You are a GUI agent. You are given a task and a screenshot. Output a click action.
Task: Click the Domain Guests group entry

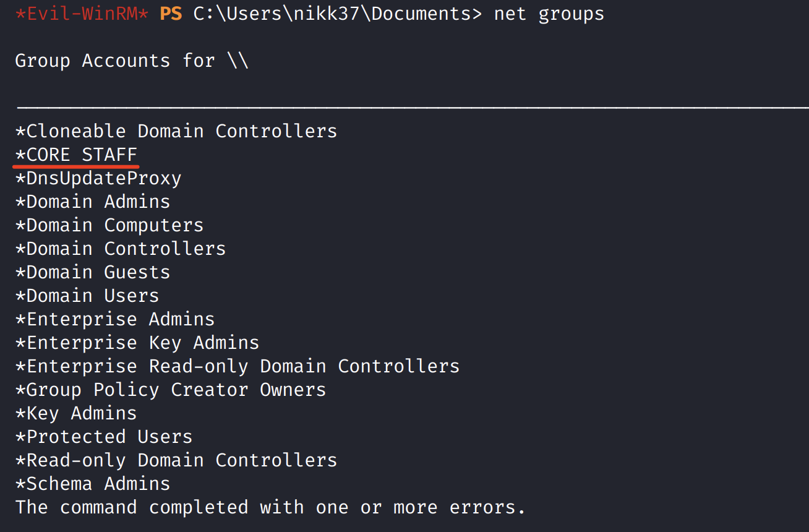coord(93,272)
